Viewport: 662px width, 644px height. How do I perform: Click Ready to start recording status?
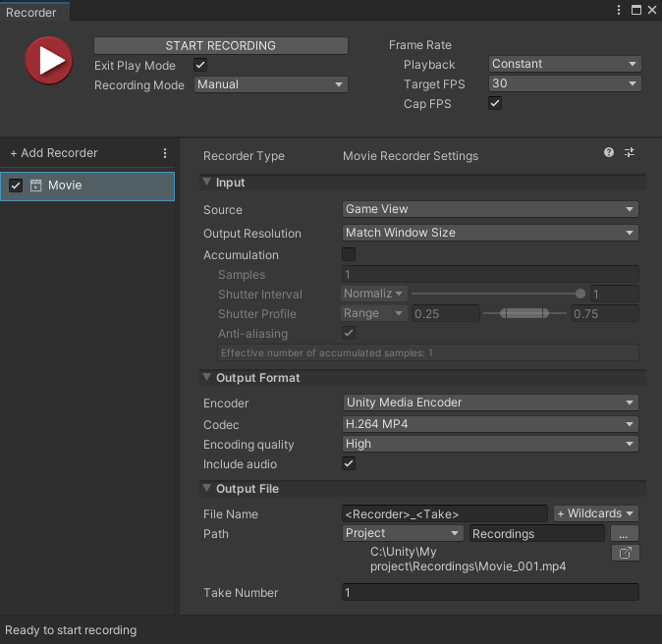coord(71,630)
